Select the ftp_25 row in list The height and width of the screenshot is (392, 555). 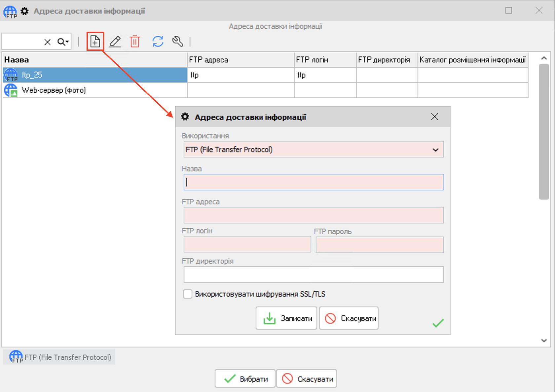click(x=94, y=75)
